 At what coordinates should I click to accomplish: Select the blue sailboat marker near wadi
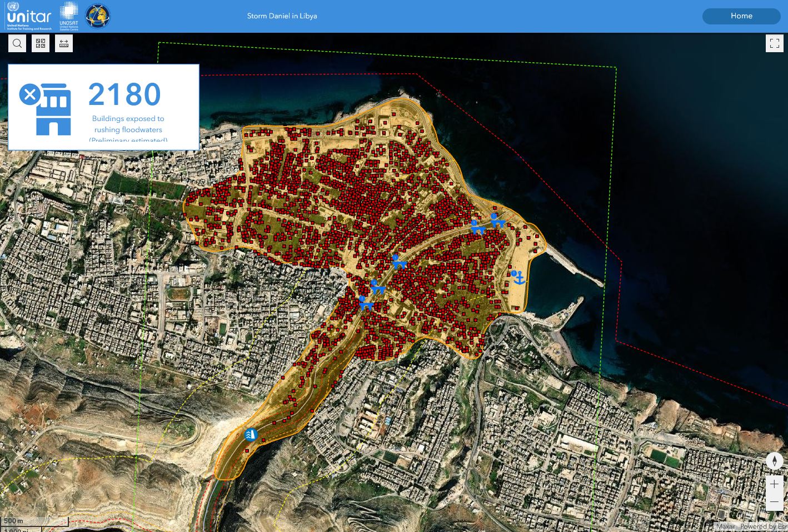[251, 434]
